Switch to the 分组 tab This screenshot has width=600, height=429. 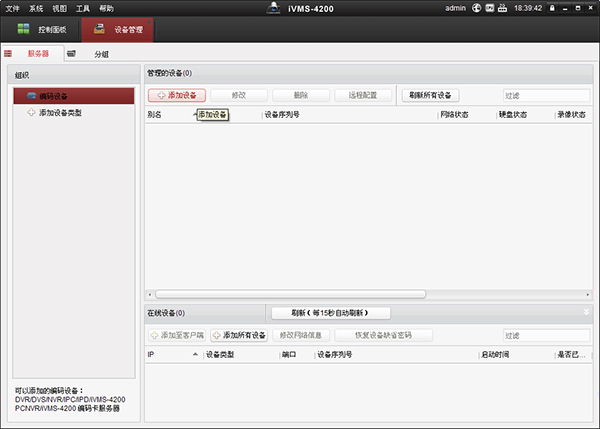pyautogui.click(x=101, y=54)
